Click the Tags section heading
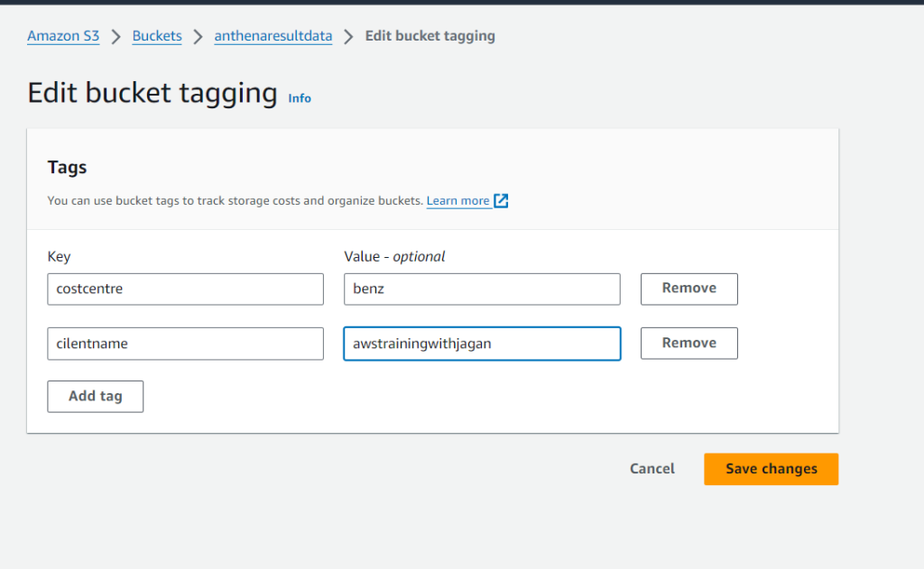 point(67,168)
